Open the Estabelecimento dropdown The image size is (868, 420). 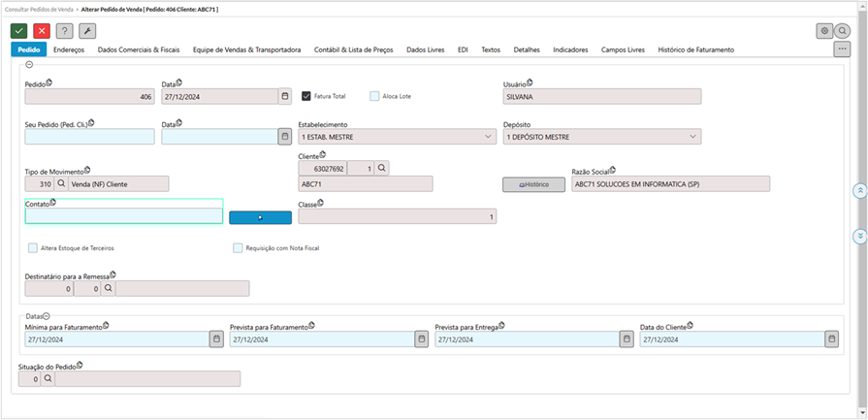(488, 137)
